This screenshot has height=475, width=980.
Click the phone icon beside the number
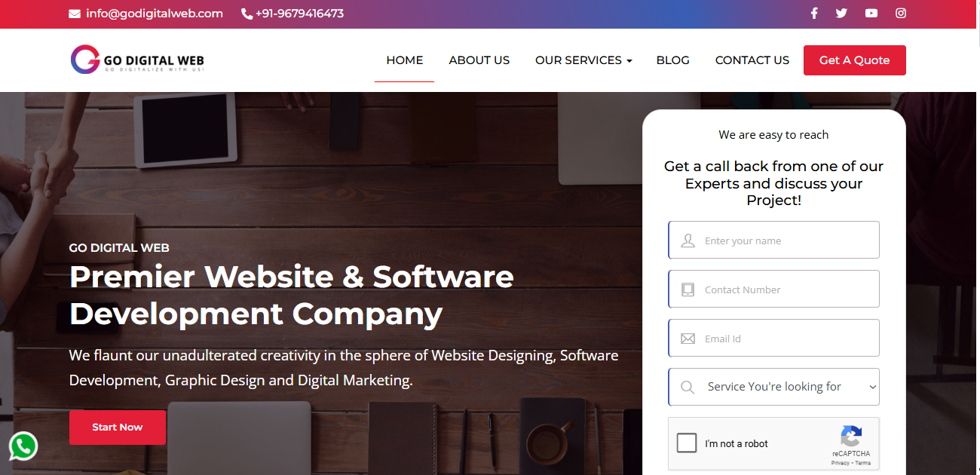[247, 14]
